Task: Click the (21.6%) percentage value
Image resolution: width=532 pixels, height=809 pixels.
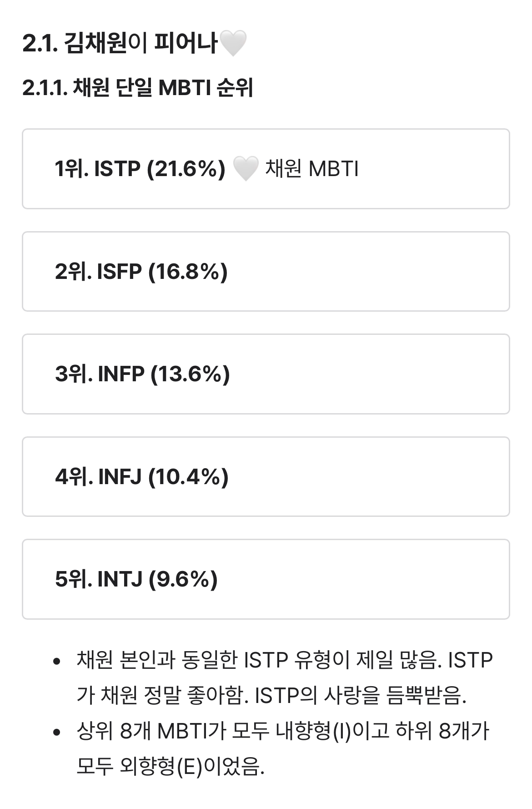Action: pos(186,169)
